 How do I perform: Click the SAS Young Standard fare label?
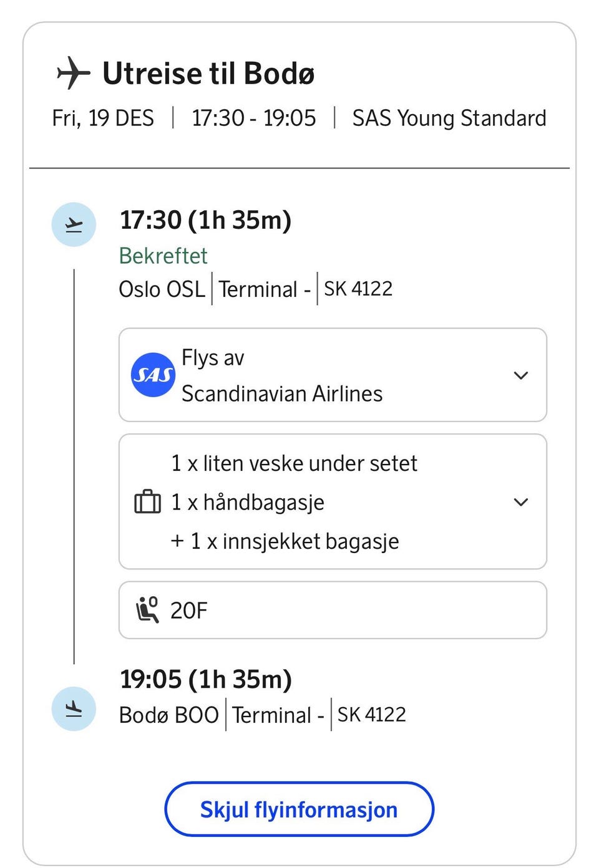(x=449, y=118)
